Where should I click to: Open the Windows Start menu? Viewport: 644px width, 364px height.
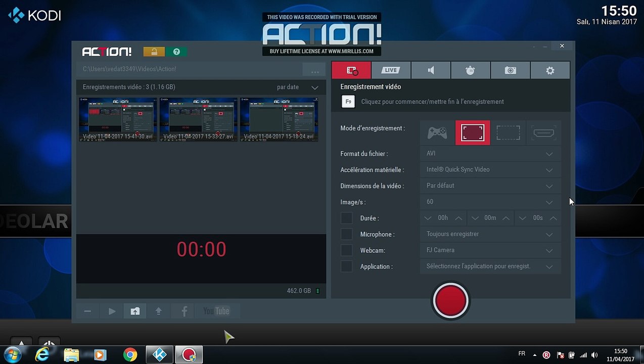point(12,355)
